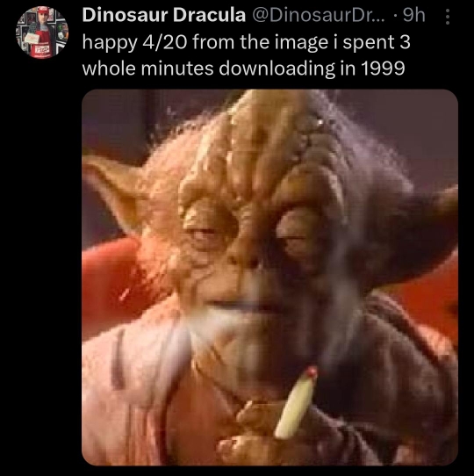
Task: Open the three-dot more options menu
Action: pos(447,17)
